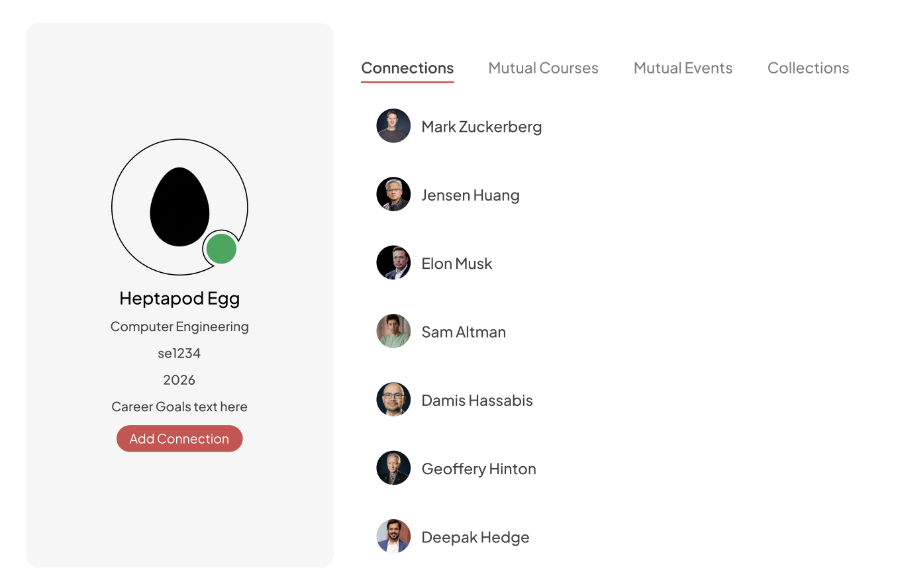Select the Jensen Huang connection name
The height and width of the screenshot is (588, 898).
tap(470, 195)
